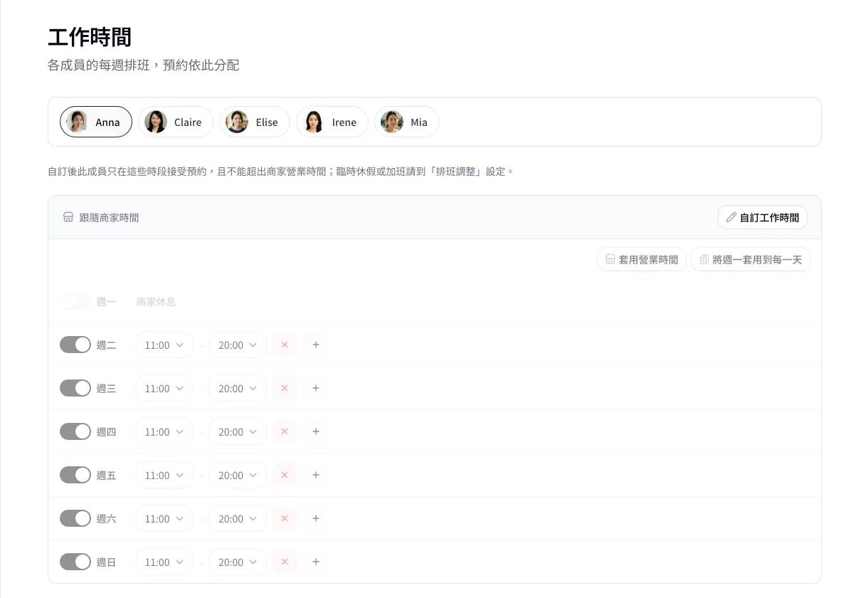Open the 週三 start time 11:00 dropdown
Screen dimensions: 868x598
pyautogui.click(x=164, y=388)
